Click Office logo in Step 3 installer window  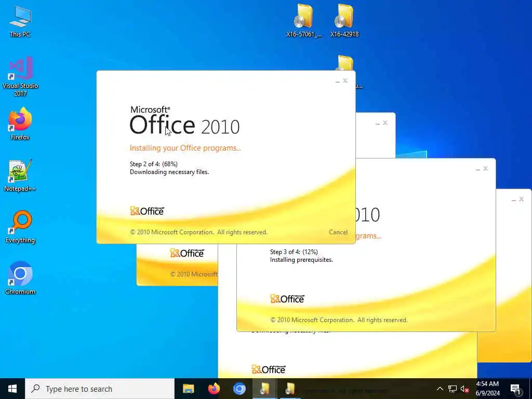[x=287, y=299]
